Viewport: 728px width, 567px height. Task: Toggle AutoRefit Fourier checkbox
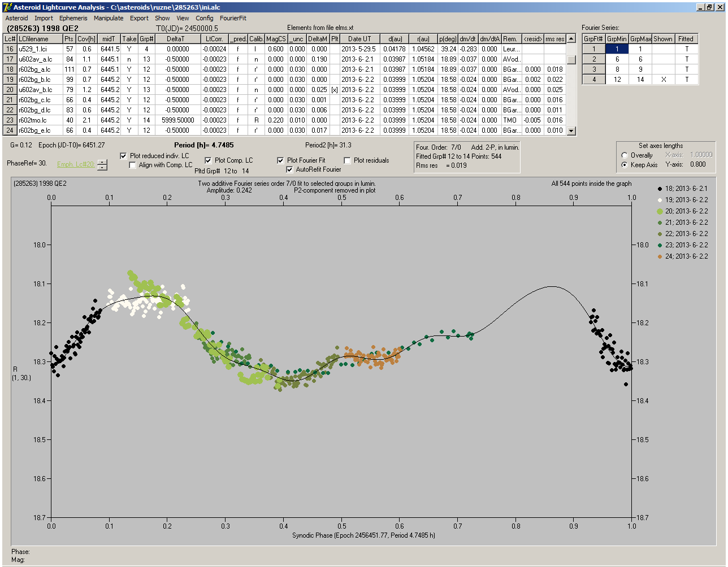point(290,169)
